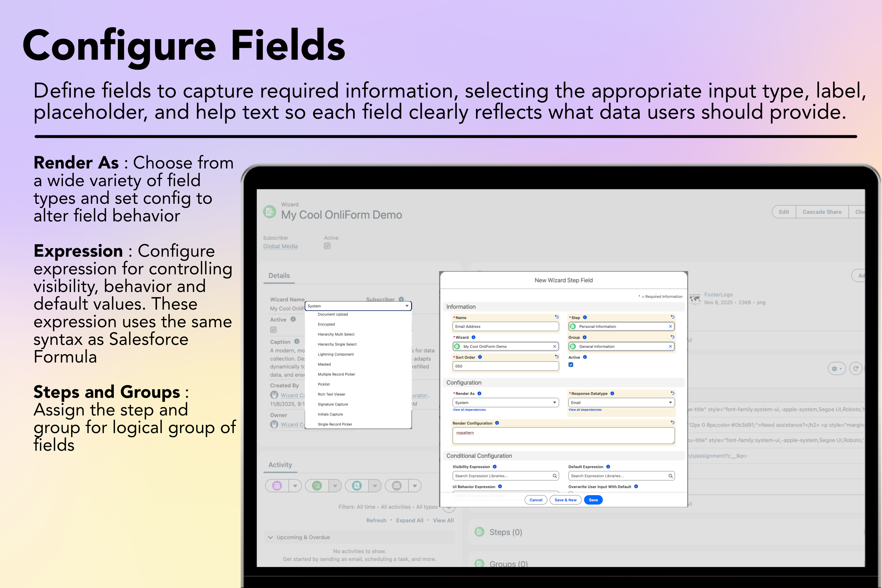Click the log a call activity icon
The height and width of the screenshot is (588, 882).
click(x=357, y=486)
